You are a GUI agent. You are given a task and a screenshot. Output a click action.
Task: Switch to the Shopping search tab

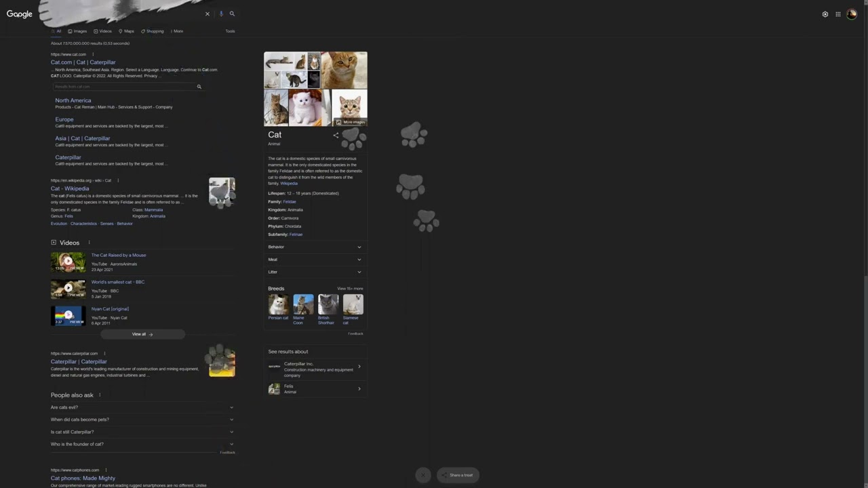[x=153, y=31]
